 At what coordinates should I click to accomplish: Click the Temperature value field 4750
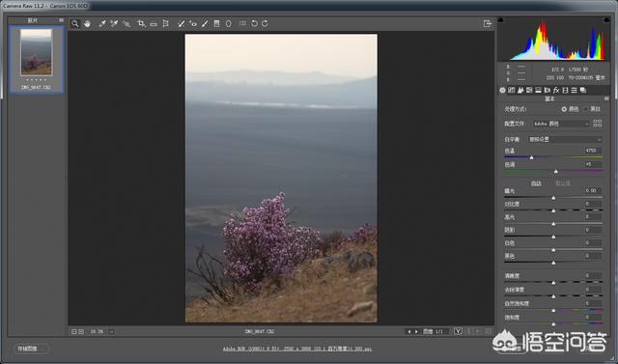tap(592, 151)
